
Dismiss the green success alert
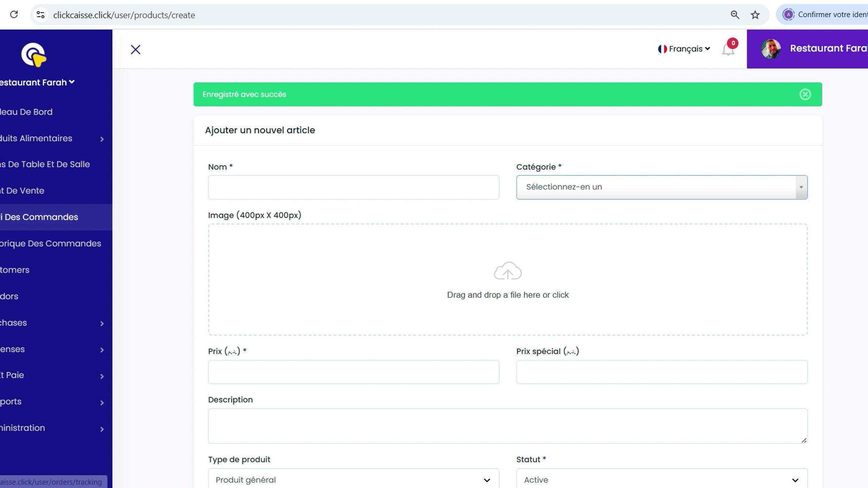805,95
